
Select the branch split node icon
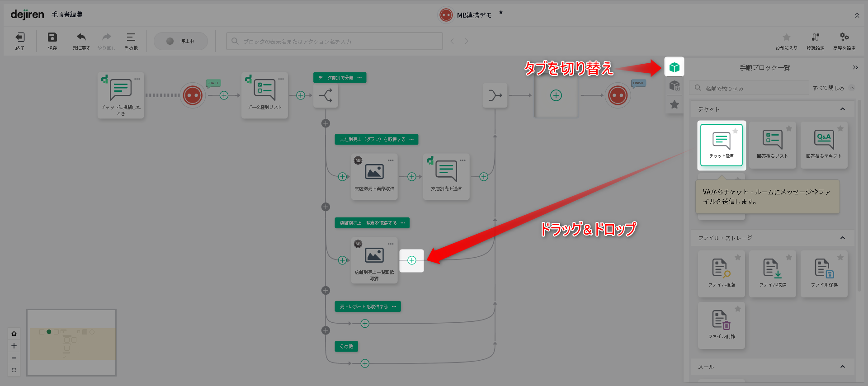325,95
